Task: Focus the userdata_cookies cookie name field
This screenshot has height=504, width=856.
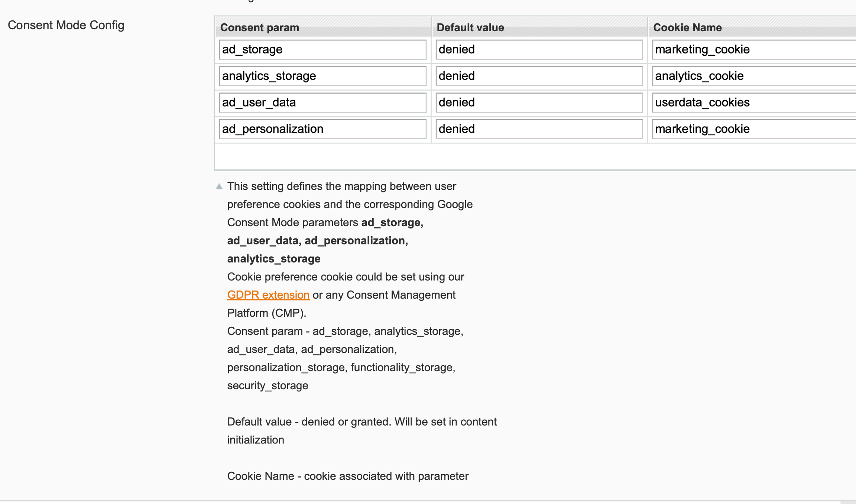Action: coord(754,103)
